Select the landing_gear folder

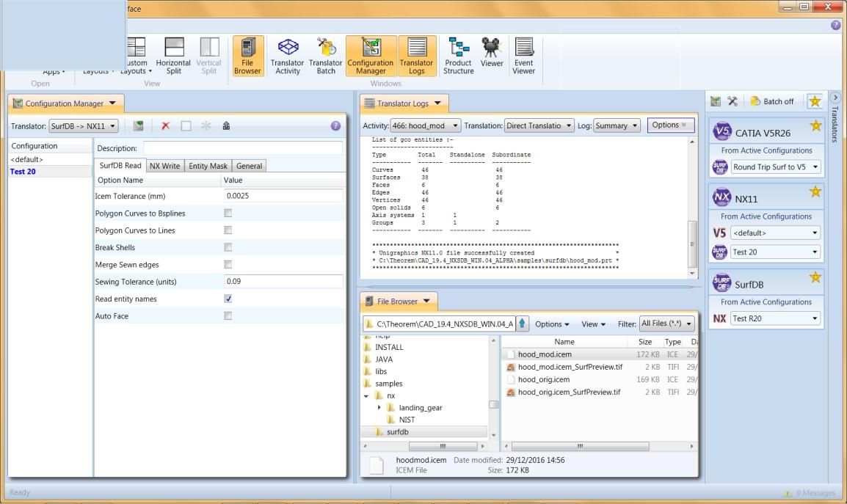pyautogui.click(x=421, y=408)
